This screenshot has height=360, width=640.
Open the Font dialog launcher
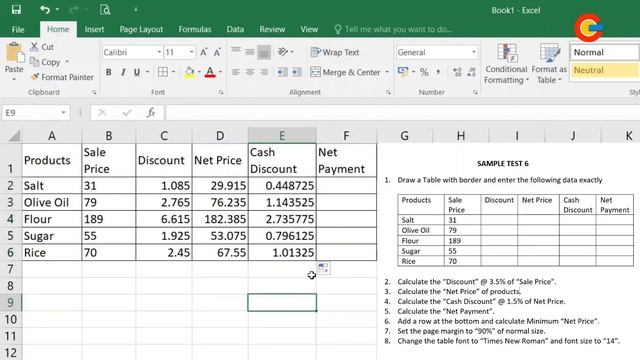(221, 93)
